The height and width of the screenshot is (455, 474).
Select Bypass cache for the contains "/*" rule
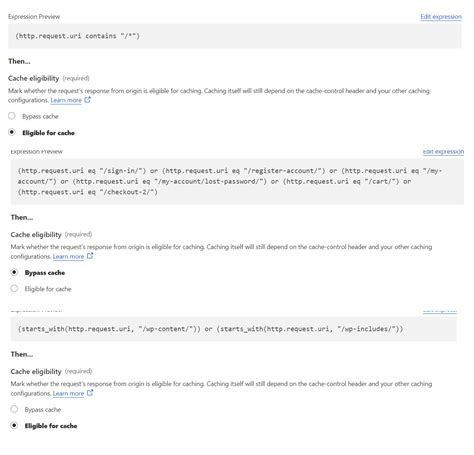tap(12, 116)
